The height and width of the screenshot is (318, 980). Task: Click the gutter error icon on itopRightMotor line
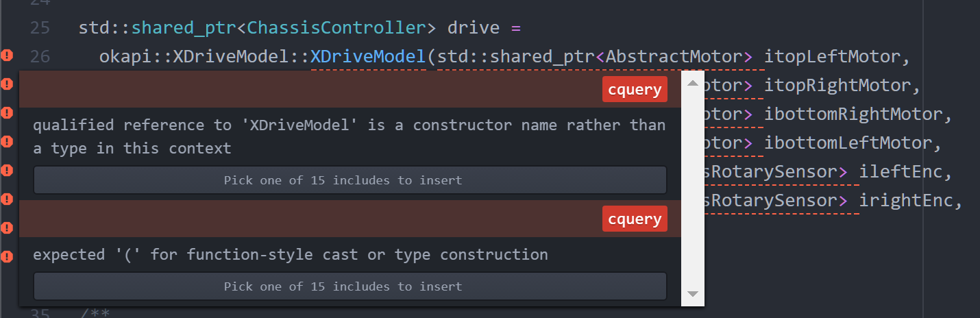pyautogui.click(x=7, y=84)
